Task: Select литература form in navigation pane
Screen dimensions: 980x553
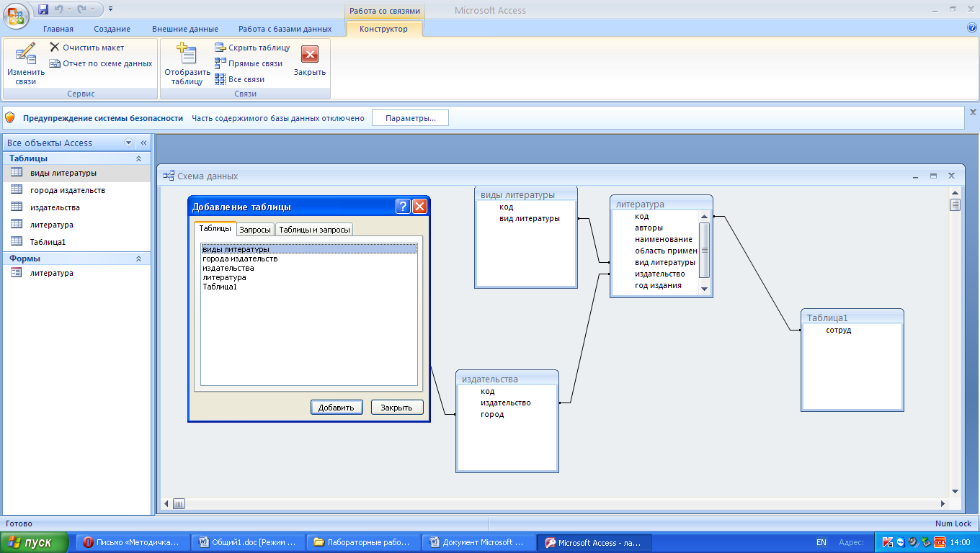Action: pyautogui.click(x=76, y=273)
